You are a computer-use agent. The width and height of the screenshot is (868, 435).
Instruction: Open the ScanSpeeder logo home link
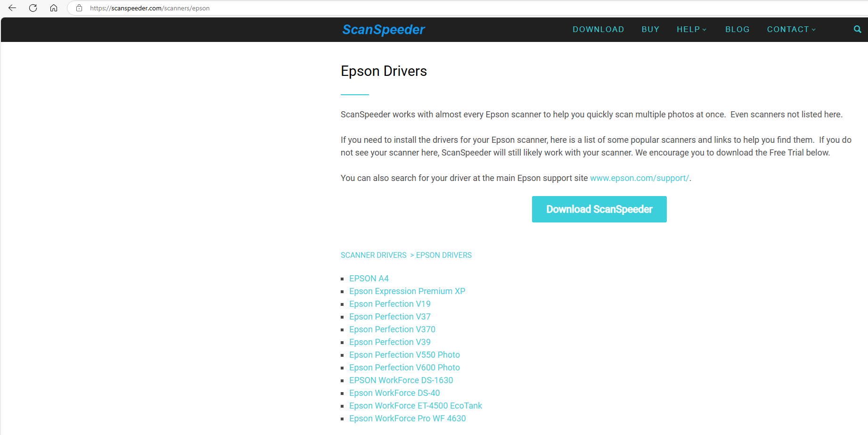[x=384, y=30]
